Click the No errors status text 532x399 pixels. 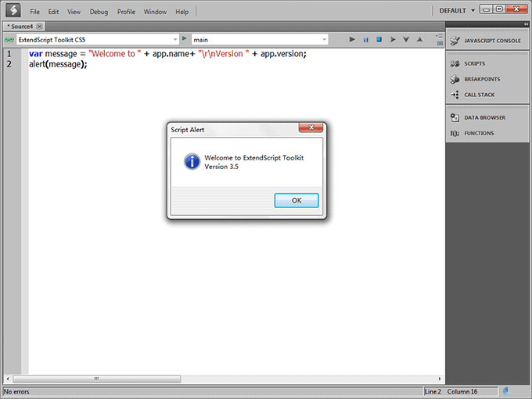(16, 391)
